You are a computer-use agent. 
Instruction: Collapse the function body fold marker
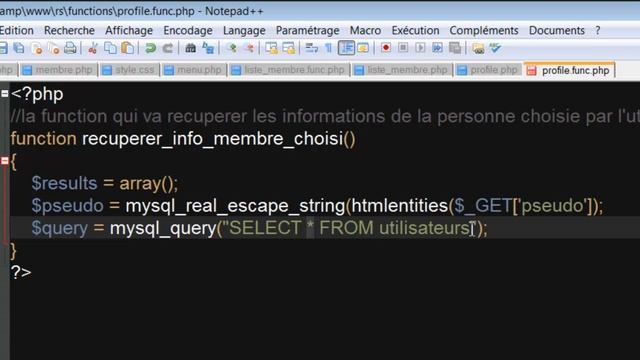[4, 161]
